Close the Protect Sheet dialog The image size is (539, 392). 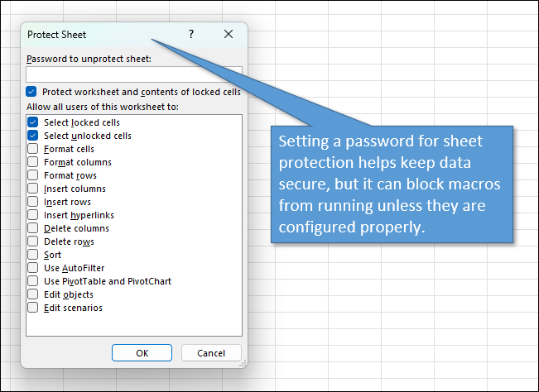229,35
